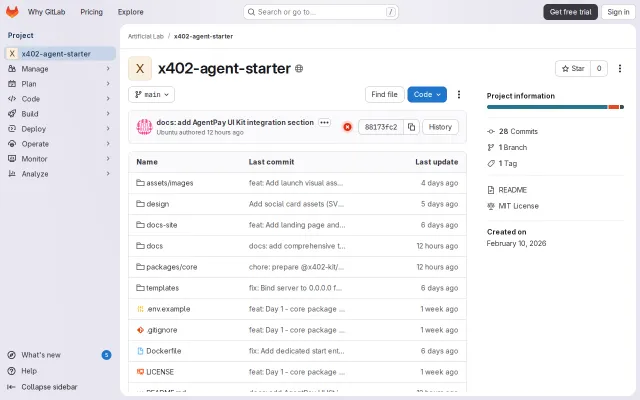
Task: Open the Explore menu item
Action: click(131, 12)
